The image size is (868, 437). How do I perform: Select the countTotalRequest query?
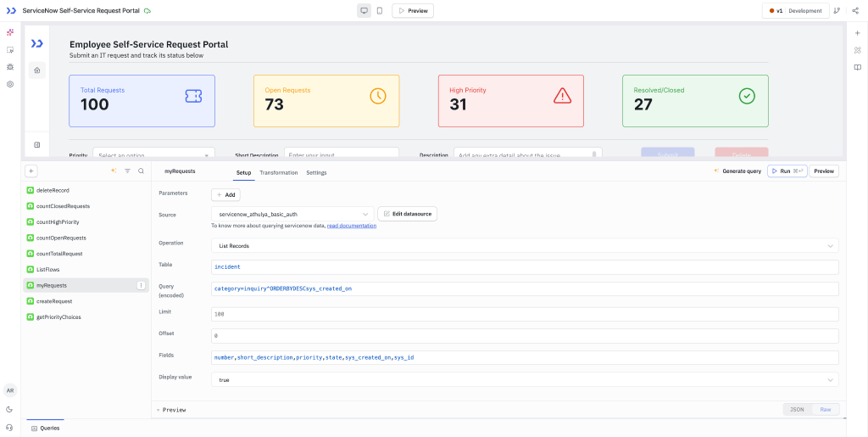point(86,254)
